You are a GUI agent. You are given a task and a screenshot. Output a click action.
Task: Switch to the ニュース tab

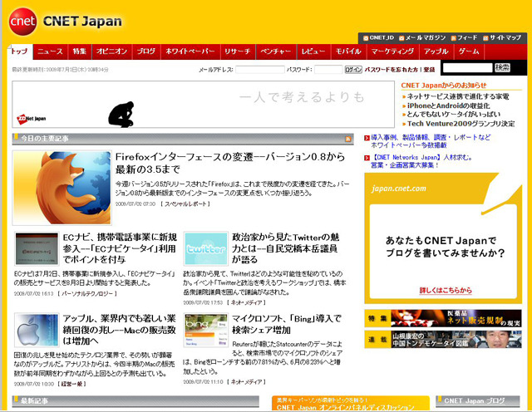(x=50, y=51)
